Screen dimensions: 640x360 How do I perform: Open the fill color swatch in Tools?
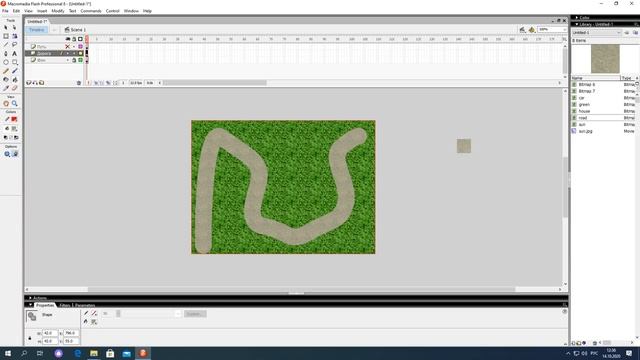pyautogui.click(x=14, y=129)
